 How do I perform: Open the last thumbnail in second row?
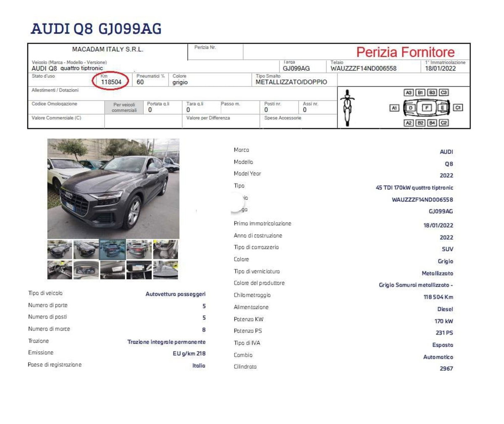[165, 270]
